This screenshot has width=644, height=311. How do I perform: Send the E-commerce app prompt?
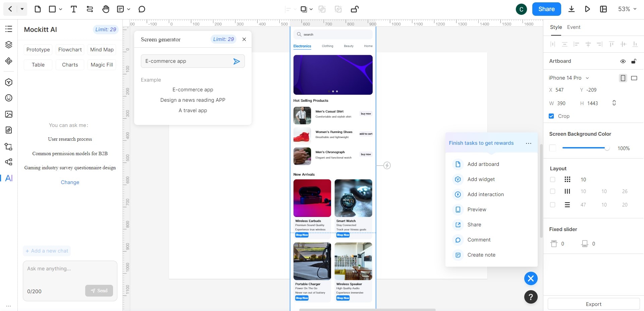click(x=236, y=61)
